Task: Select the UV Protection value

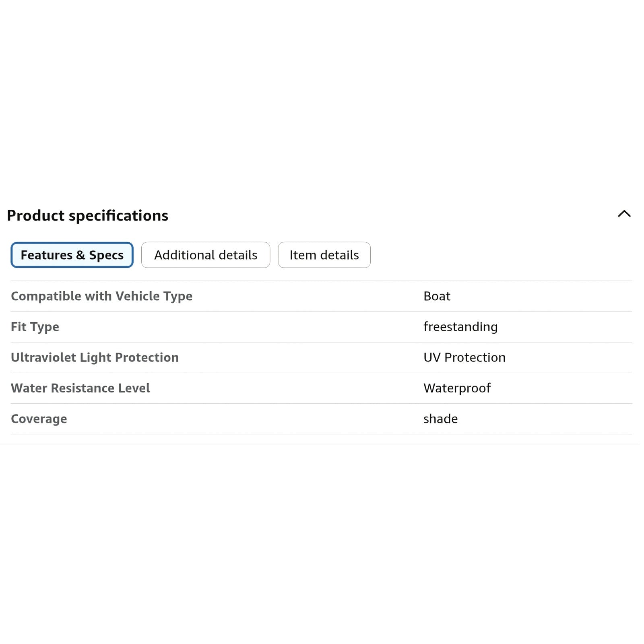Action: 464,357
